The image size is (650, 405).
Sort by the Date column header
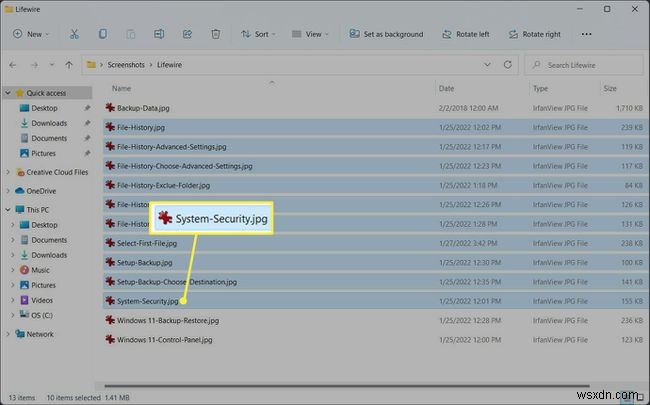tap(446, 88)
